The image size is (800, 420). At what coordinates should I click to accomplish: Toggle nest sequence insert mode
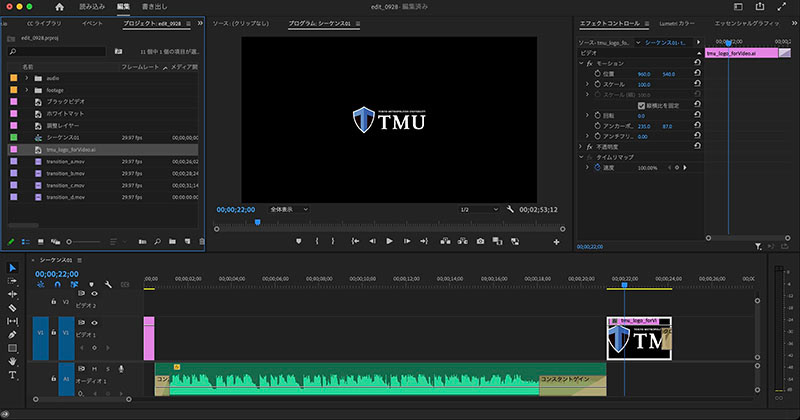pos(41,284)
